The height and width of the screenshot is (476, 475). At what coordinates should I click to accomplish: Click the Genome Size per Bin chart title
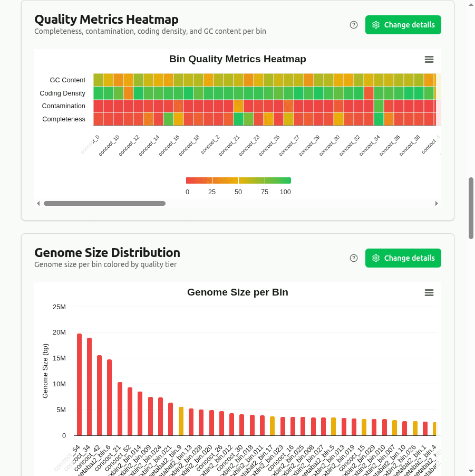tap(238, 292)
